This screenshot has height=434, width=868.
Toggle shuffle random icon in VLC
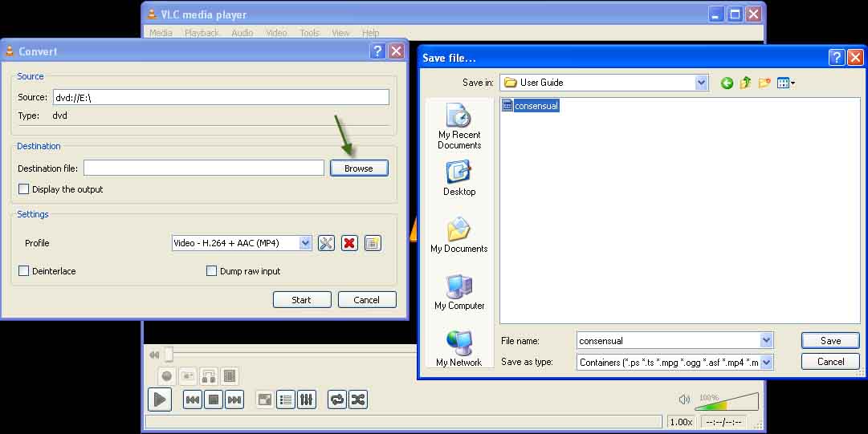click(358, 400)
